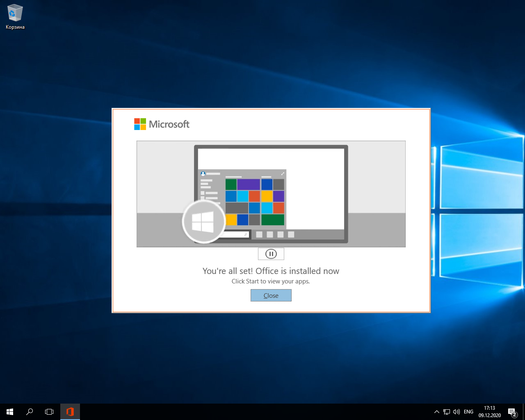
Task: Show hidden system tray icons
Action: point(436,412)
